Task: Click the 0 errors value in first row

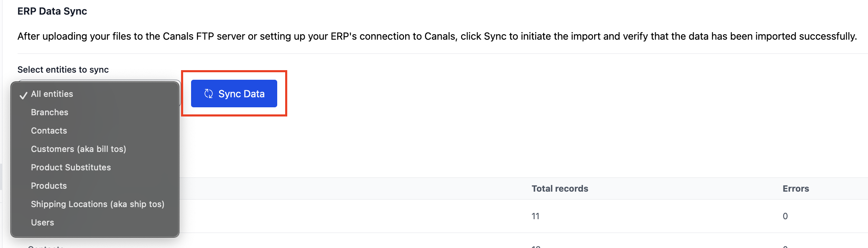Action: (785, 216)
